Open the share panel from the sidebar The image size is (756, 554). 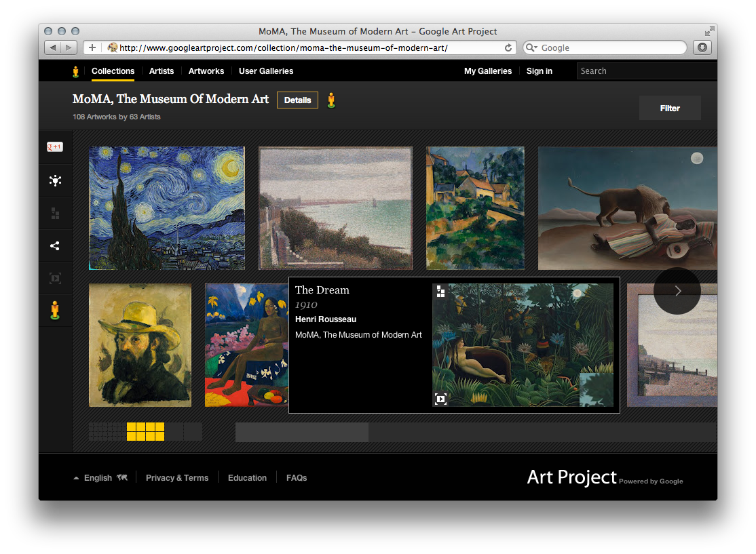click(x=55, y=245)
